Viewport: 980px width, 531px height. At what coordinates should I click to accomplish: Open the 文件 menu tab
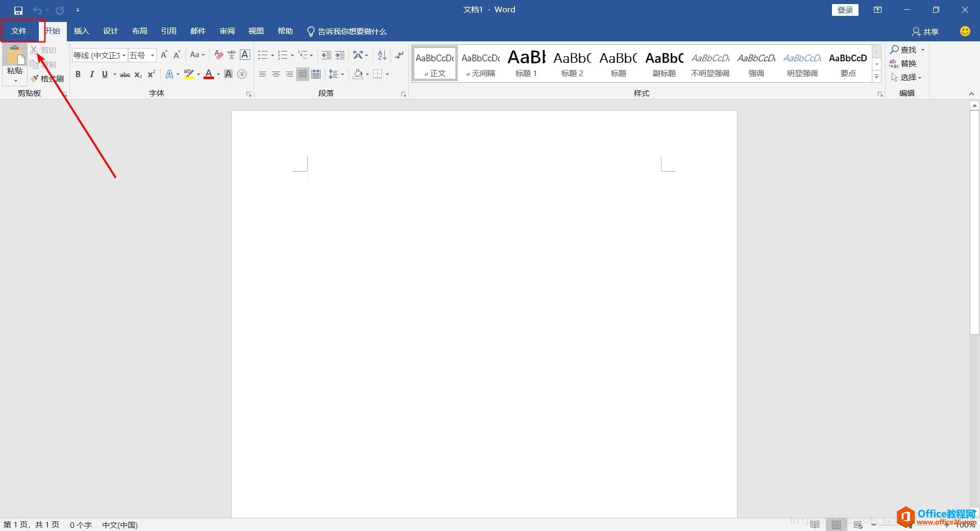coord(19,31)
